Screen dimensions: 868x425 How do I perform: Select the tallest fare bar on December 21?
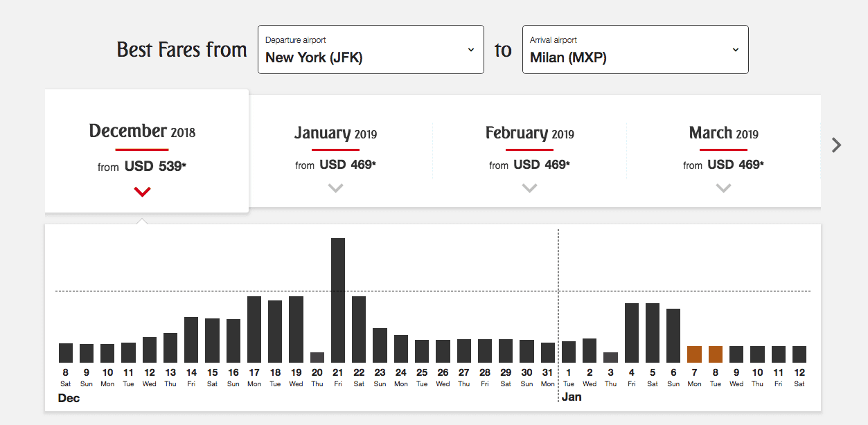pyautogui.click(x=338, y=300)
